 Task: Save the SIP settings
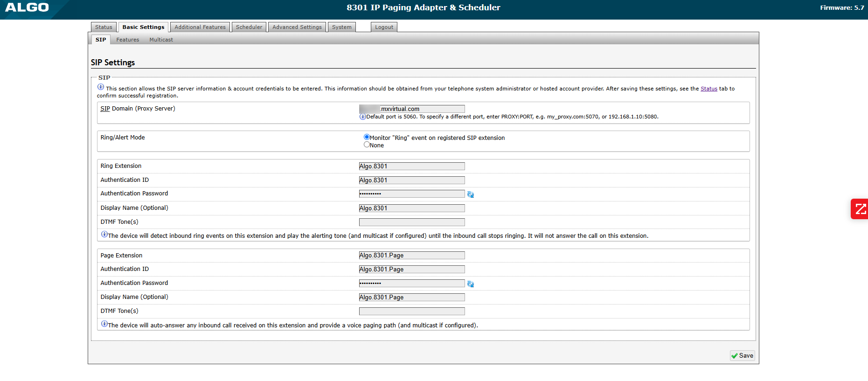point(742,355)
